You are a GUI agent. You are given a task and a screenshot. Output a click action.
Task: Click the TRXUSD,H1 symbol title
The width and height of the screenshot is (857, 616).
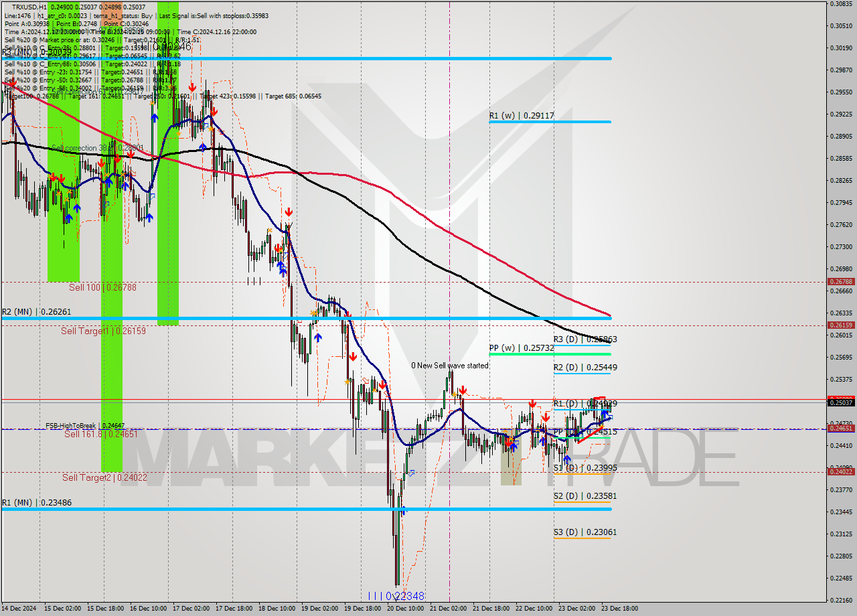[29, 7]
